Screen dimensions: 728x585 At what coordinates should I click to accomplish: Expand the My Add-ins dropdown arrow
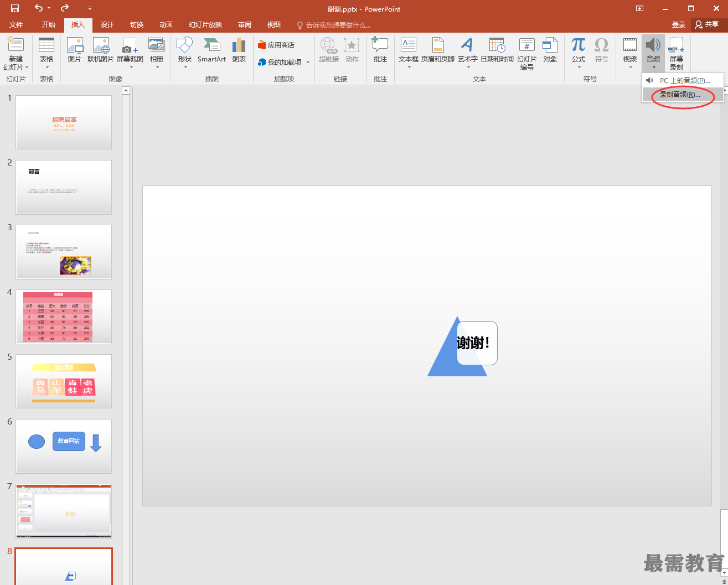coord(308,62)
